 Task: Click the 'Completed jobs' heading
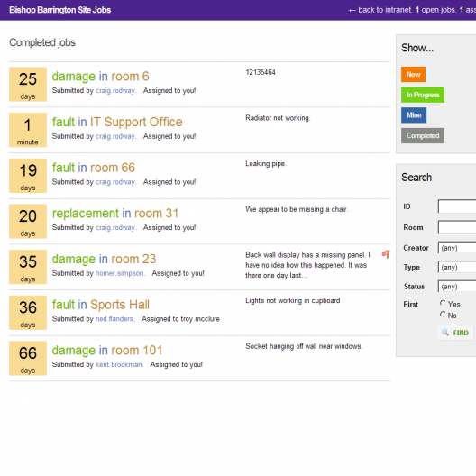[42, 42]
